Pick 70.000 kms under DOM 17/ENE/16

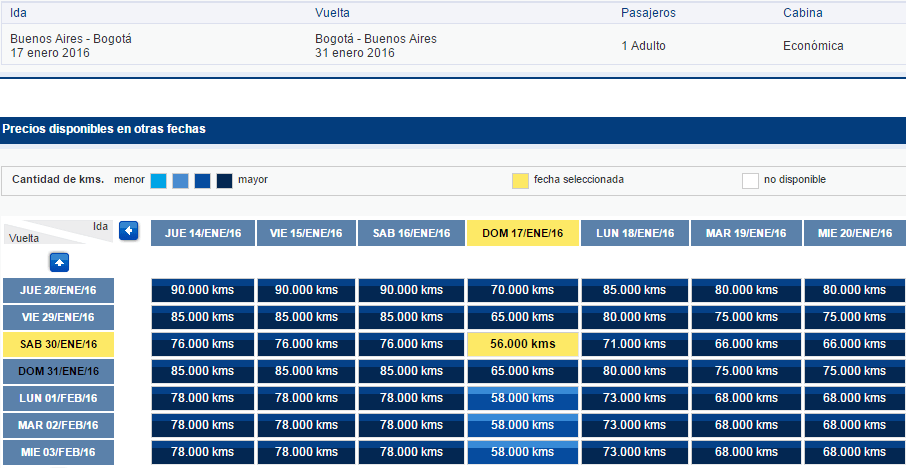(x=523, y=290)
